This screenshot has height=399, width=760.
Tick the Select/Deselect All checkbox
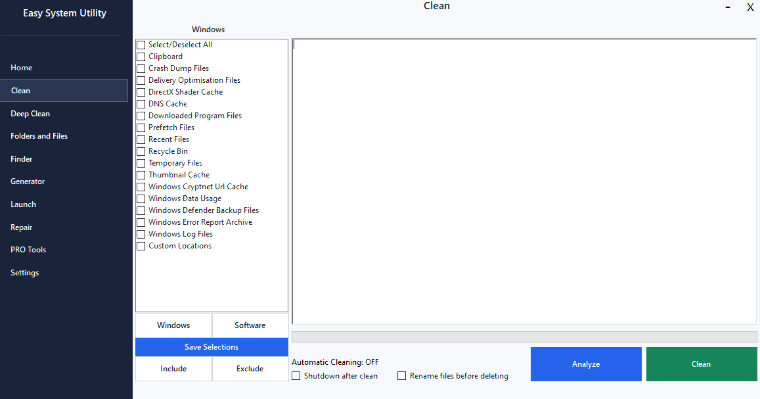point(141,45)
